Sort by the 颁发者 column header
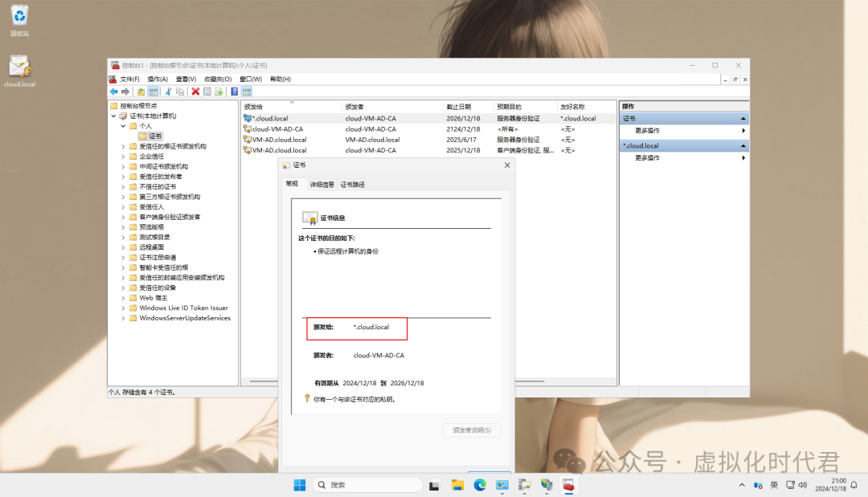The height and width of the screenshot is (497, 868). 392,107
